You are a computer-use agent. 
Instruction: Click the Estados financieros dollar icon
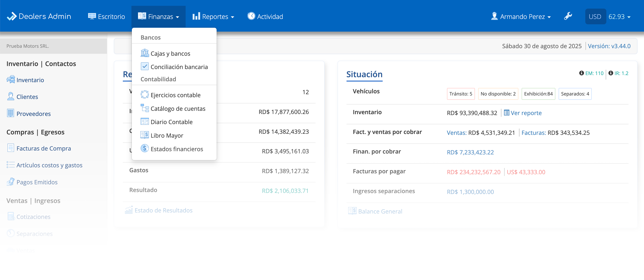click(145, 149)
